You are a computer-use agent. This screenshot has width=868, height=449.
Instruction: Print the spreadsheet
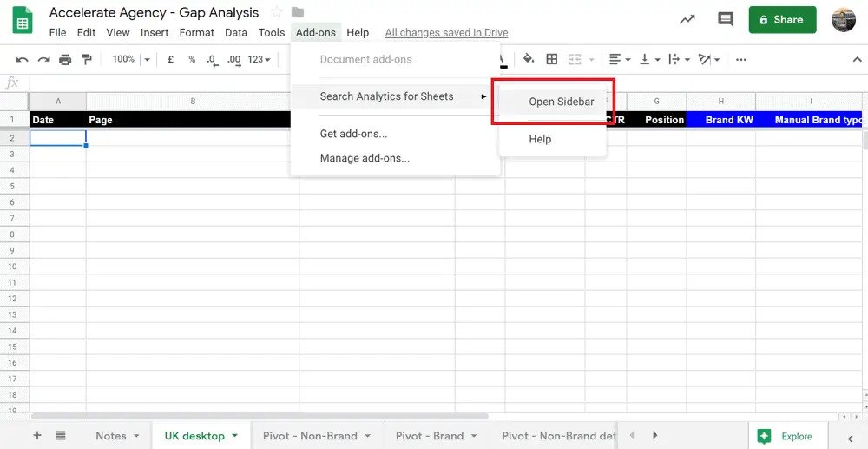click(x=65, y=59)
